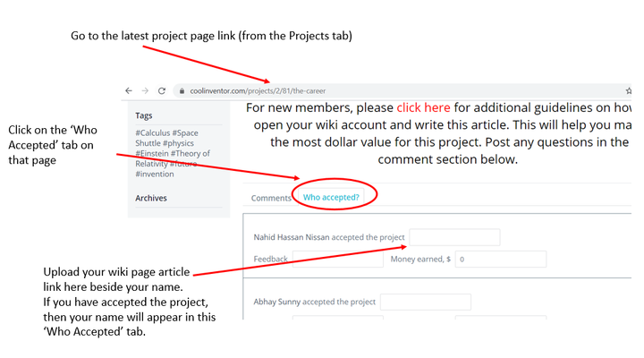644x358 pixels.
Task: Open the #Calculus tag
Action: [x=153, y=132]
